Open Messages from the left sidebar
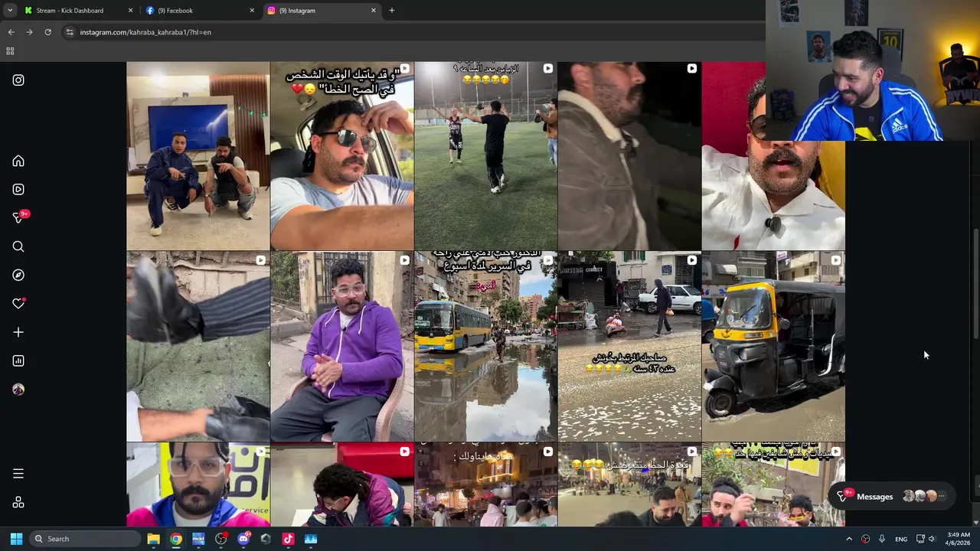The height and width of the screenshot is (551, 980). (18, 218)
